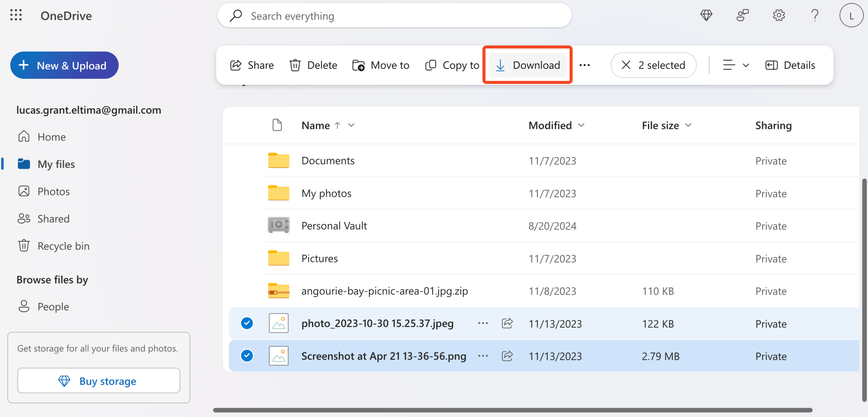Viewport: 868px width, 417px height.
Task: Open the Modified column dropdown
Action: pos(581,125)
